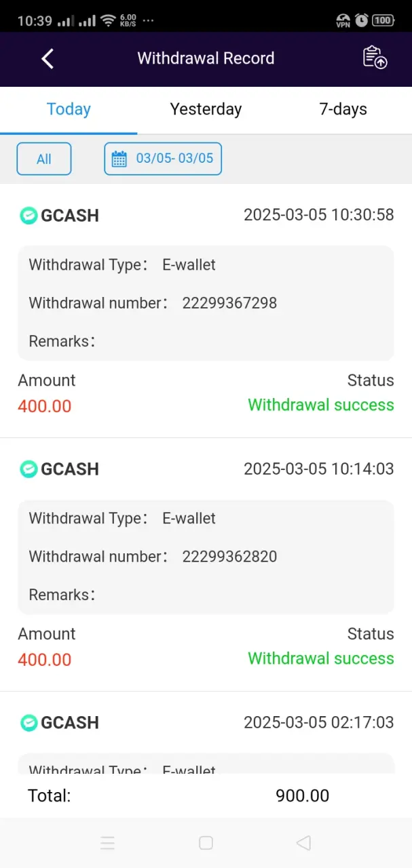Tap the 400.00 amount of second record

[x=45, y=660]
